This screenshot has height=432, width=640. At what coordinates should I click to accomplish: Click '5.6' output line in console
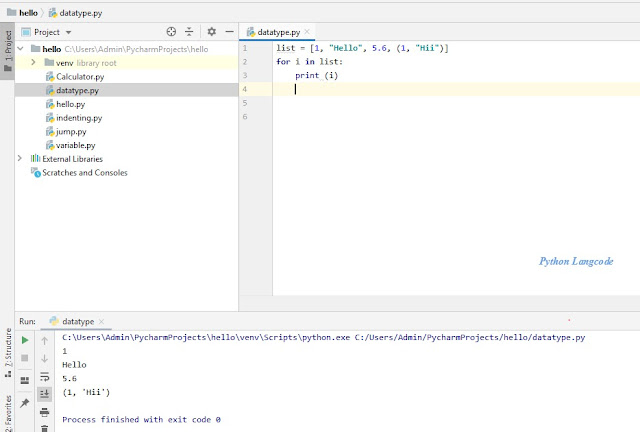[x=69, y=379]
